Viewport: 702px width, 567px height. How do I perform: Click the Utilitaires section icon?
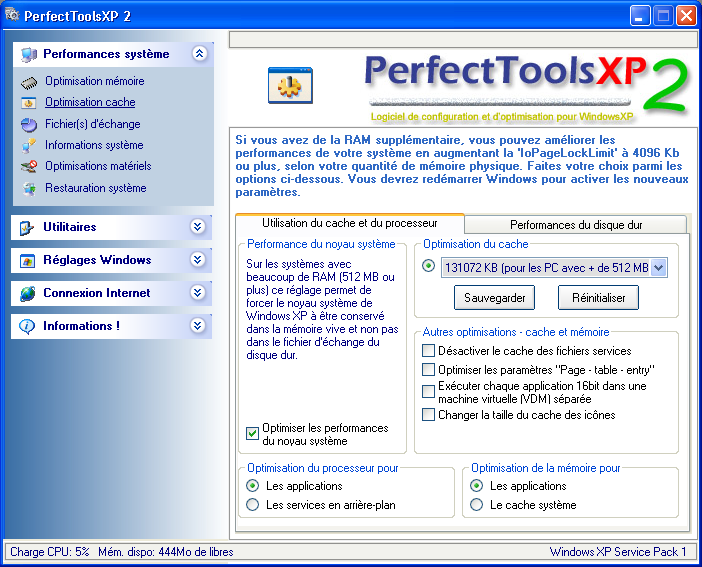(27, 228)
